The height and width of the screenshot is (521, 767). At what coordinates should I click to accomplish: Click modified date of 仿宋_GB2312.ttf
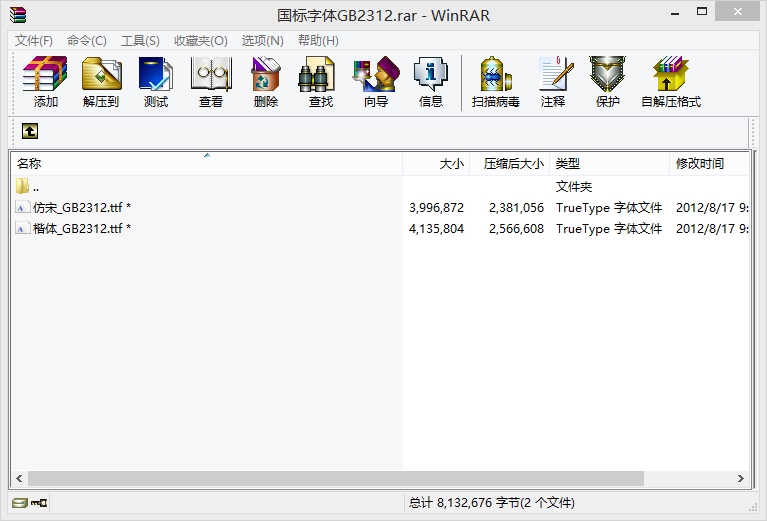[x=712, y=208]
